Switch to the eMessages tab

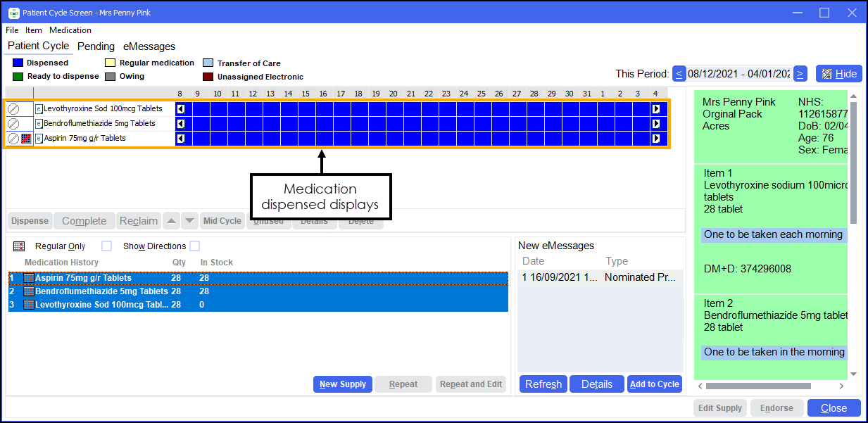click(x=149, y=46)
